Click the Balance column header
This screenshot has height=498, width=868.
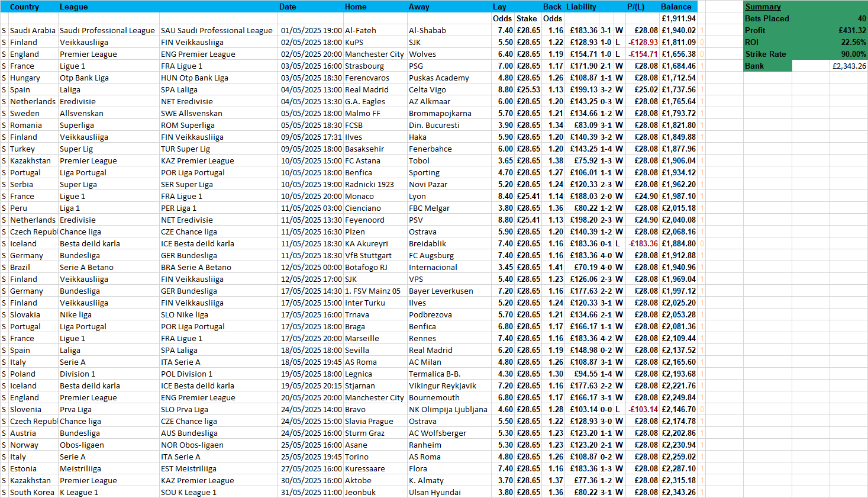[676, 7]
